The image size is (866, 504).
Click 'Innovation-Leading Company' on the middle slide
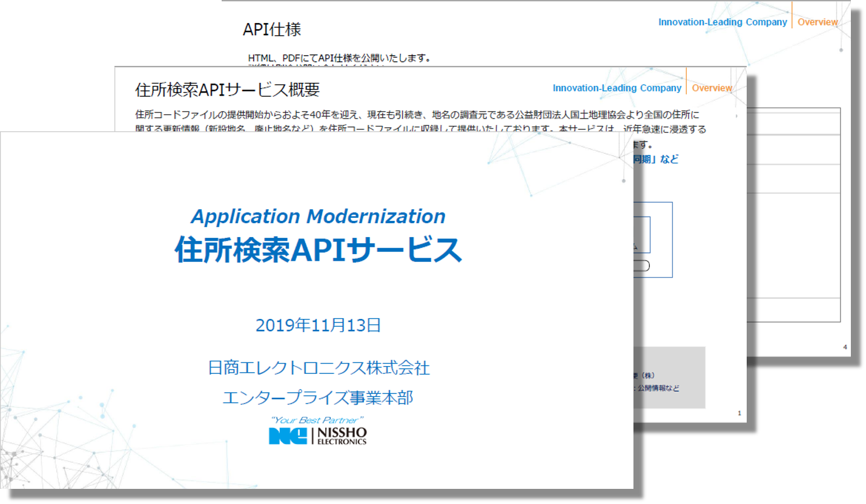(617, 88)
